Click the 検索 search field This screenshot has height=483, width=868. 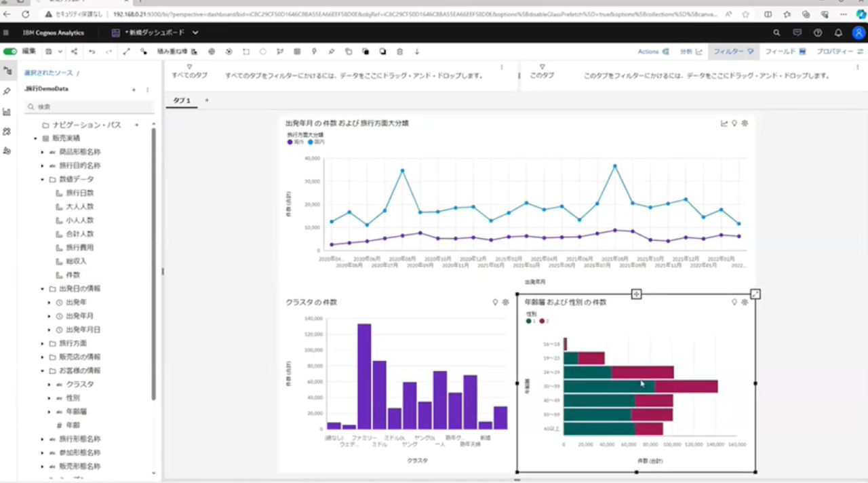click(90, 107)
